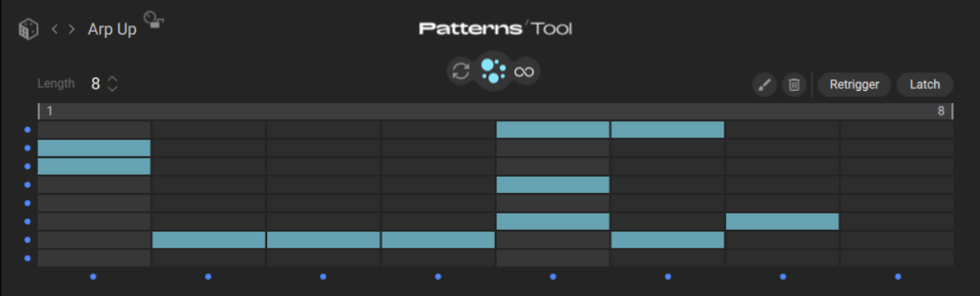980x296 pixels.
Task: Toggle the first column's bottom blue dot
Action: [x=94, y=276]
